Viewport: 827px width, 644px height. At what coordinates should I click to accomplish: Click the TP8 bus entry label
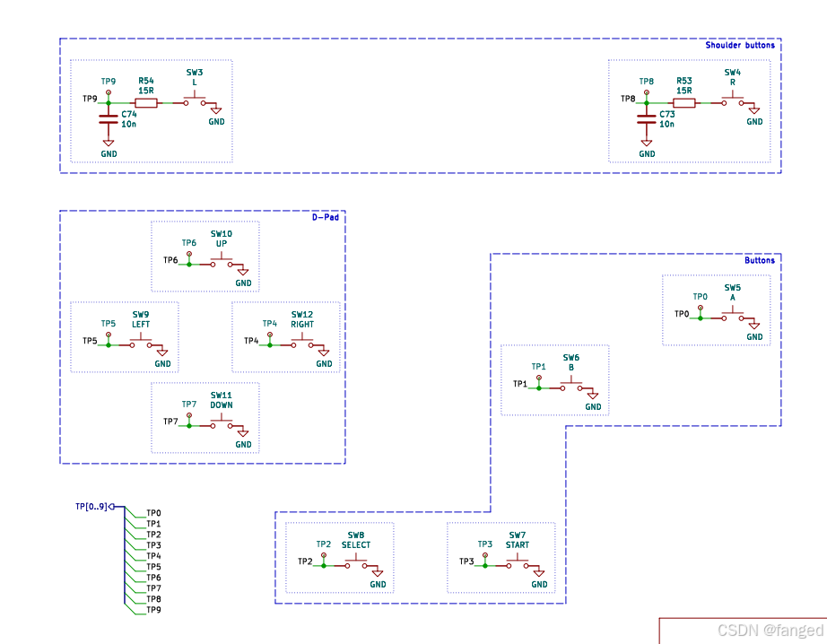point(153,599)
